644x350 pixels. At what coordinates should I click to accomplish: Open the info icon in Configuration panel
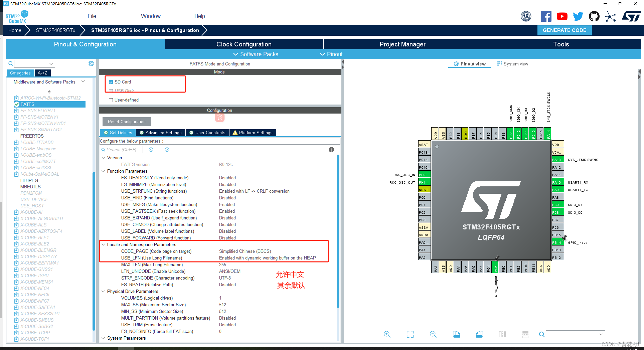coord(331,150)
